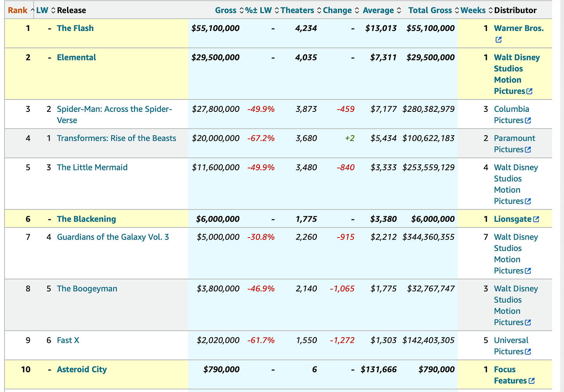The width and height of the screenshot is (564, 392).
Task: Click the Distributor column header
Action: 515,10
